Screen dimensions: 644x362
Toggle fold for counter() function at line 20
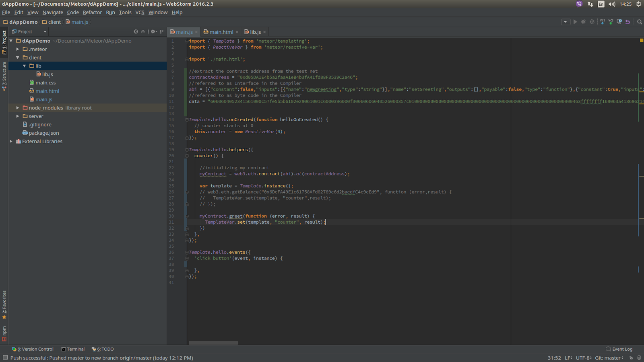click(187, 156)
